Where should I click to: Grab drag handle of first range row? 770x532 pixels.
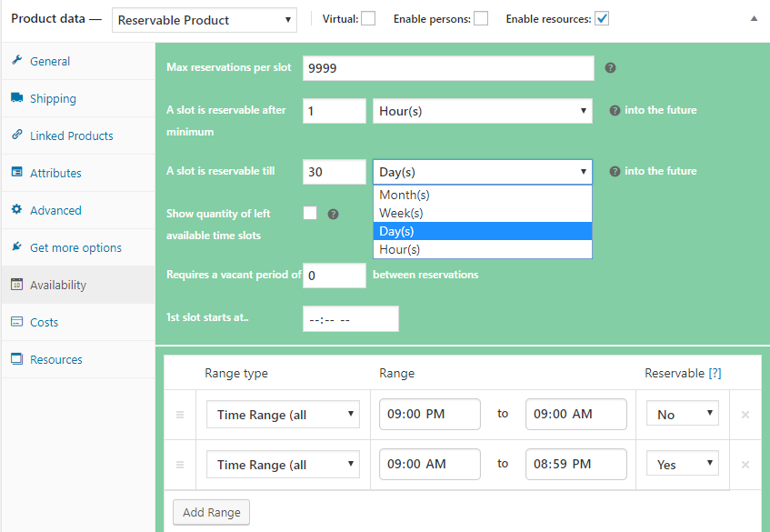(x=180, y=415)
